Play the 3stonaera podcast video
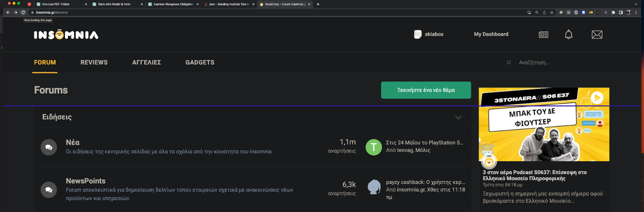The image size is (644, 212). pos(597,98)
